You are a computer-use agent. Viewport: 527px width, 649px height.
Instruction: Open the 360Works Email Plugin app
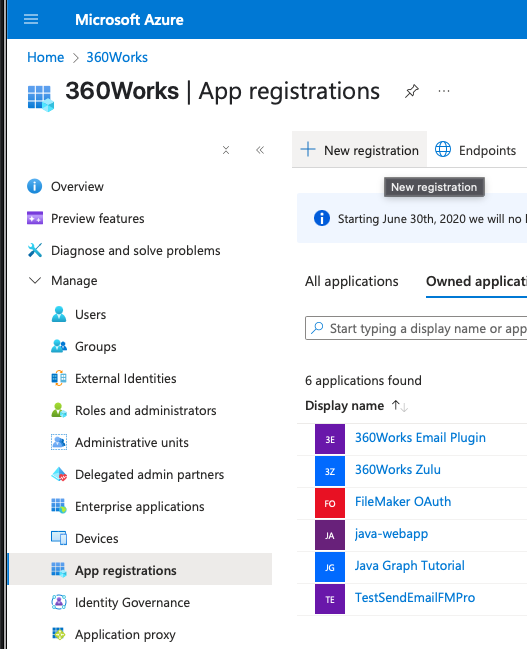tap(420, 437)
